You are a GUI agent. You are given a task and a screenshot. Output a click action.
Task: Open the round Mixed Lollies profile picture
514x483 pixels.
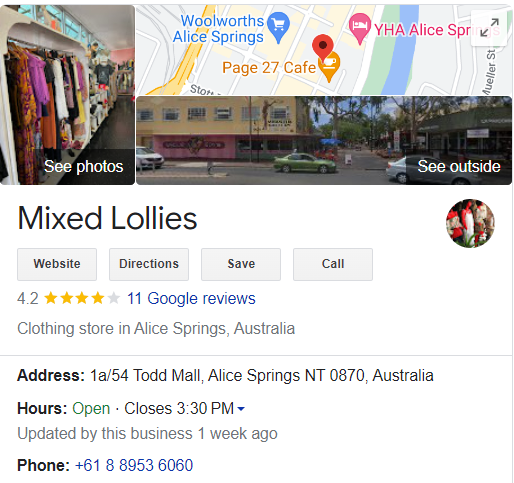(x=470, y=223)
